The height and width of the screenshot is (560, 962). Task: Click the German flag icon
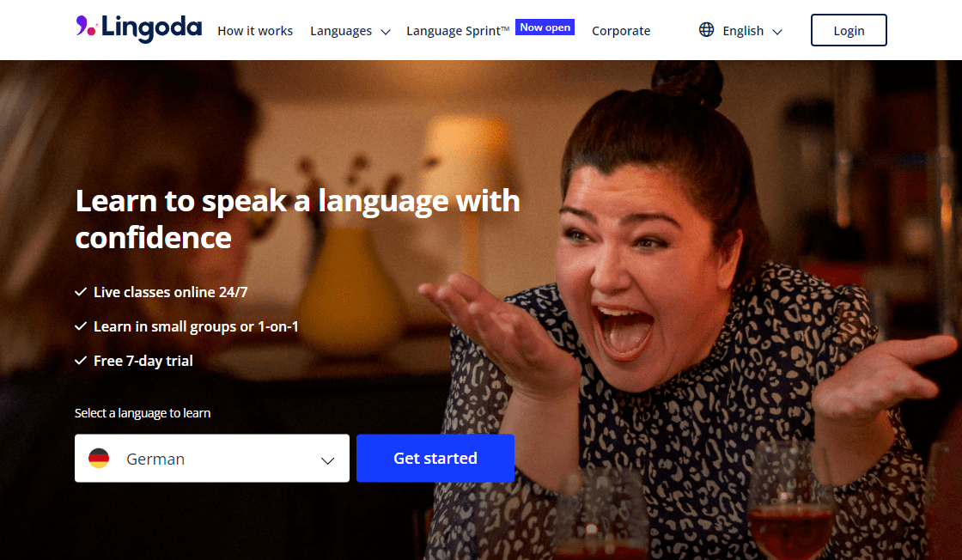click(99, 458)
